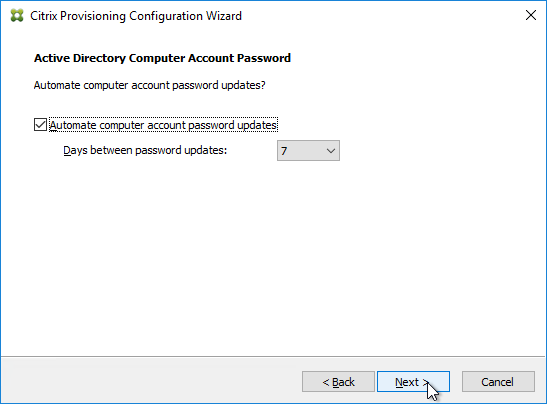Click the dropdown chevron arrow next to 7
The width and height of the screenshot is (547, 404).
(331, 151)
